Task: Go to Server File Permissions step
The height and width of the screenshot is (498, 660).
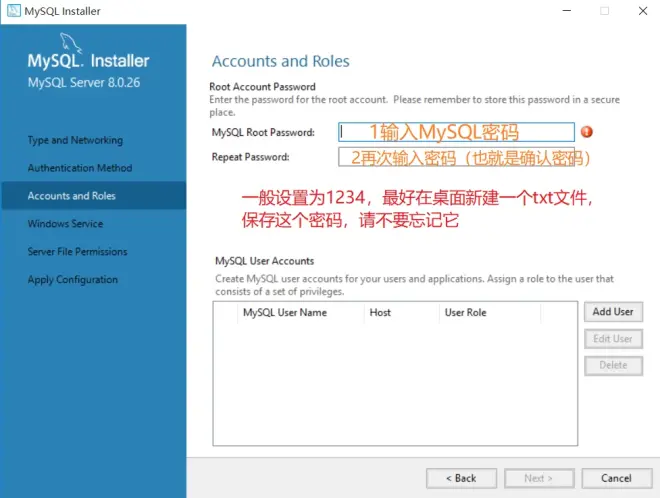Action: coord(77,252)
